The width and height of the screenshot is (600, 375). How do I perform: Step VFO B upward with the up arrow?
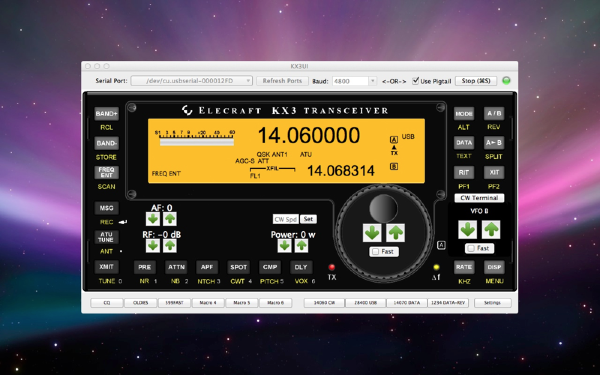coord(491,230)
